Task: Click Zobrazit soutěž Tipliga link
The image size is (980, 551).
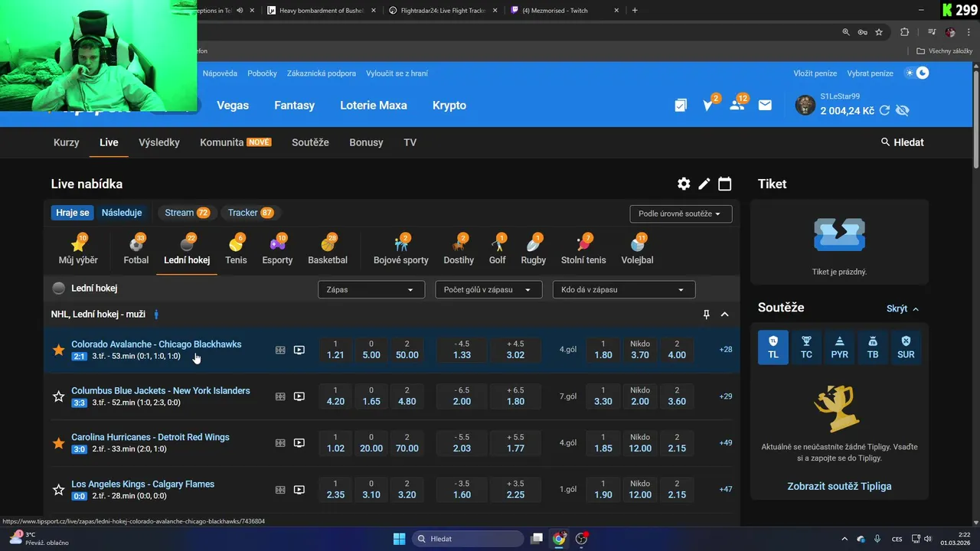Action: coord(839,486)
